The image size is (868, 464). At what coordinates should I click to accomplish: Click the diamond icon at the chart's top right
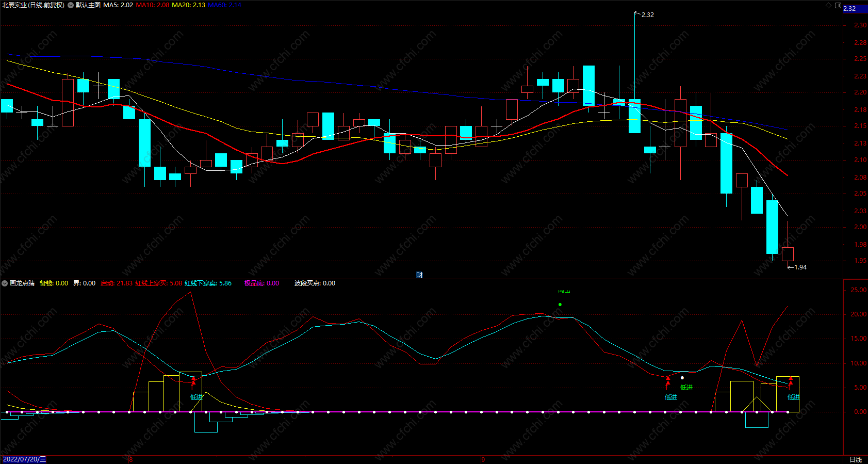coord(829,5)
